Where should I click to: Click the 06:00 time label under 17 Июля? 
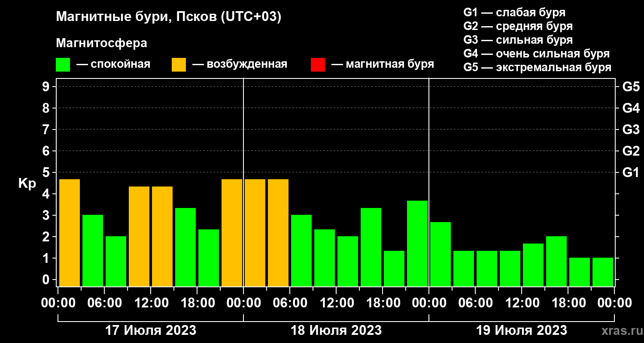point(104,303)
